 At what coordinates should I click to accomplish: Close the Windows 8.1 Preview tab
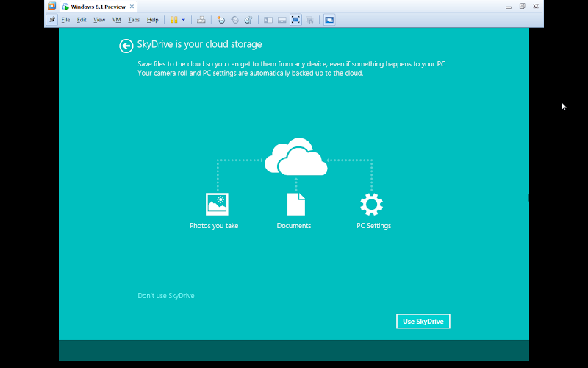coord(132,7)
